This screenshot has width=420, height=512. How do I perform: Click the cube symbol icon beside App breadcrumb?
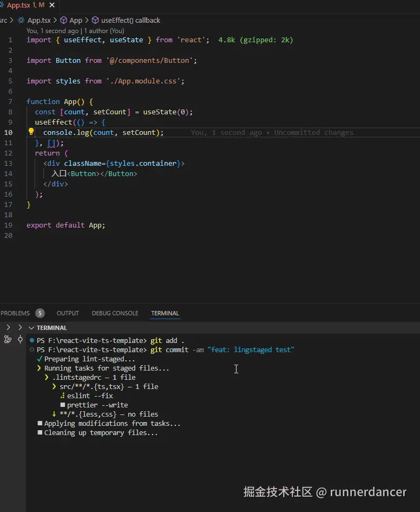coord(63,20)
